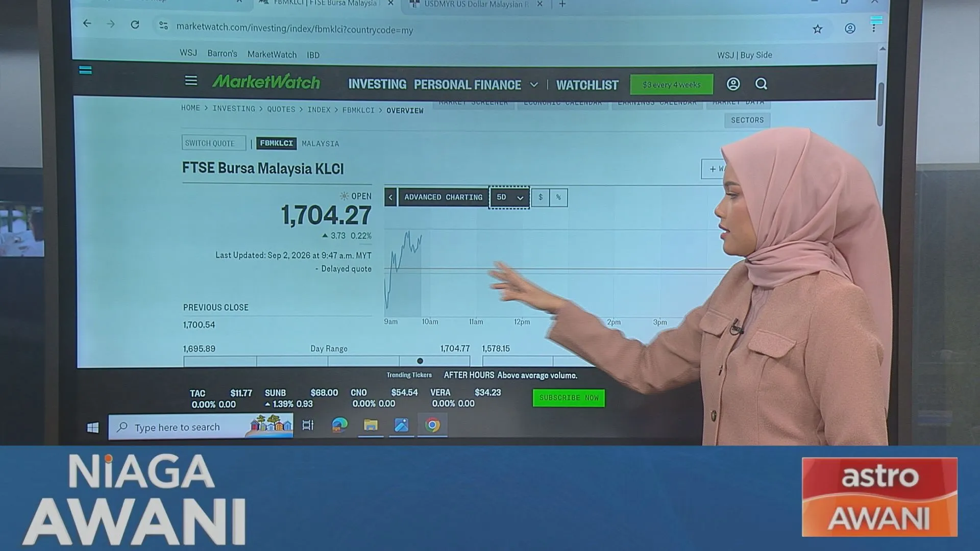Click the MALAYSIA country label
Image resolution: width=980 pixels, height=551 pixels.
coord(320,143)
